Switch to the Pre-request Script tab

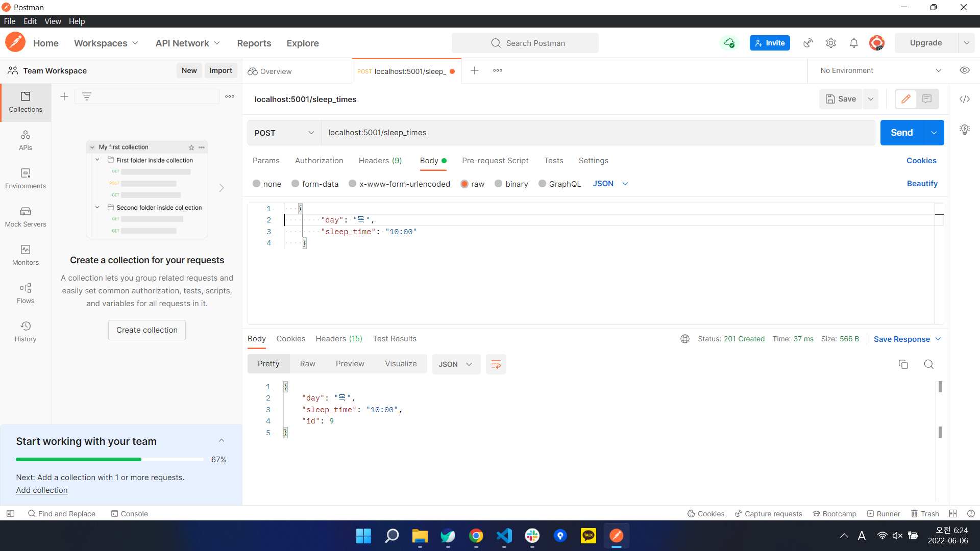click(495, 161)
